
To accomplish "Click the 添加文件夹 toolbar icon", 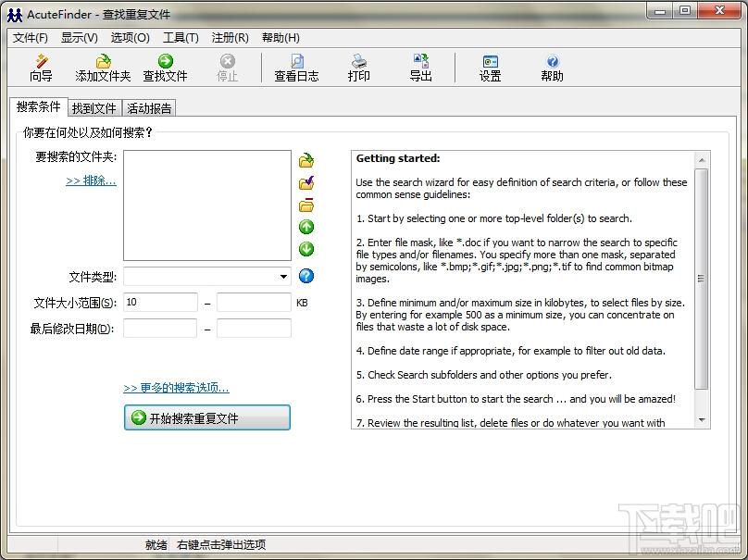I will pyautogui.click(x=103, y=68).
